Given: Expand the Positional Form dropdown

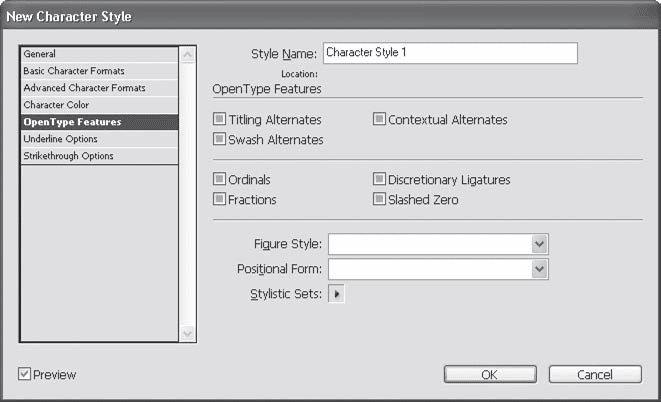Looking at the screenshot, I should [x=539, y=269].
